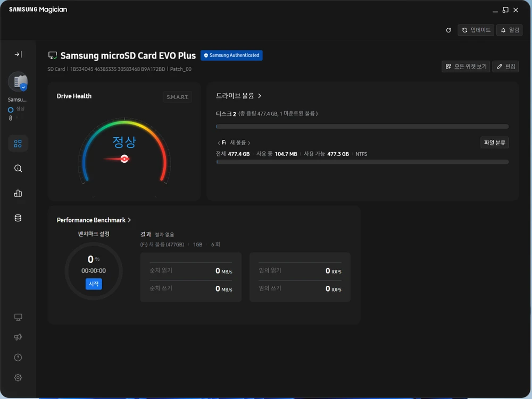
Task: Open the dashboard grid icon in sidebar
Action: click(18, 144)
